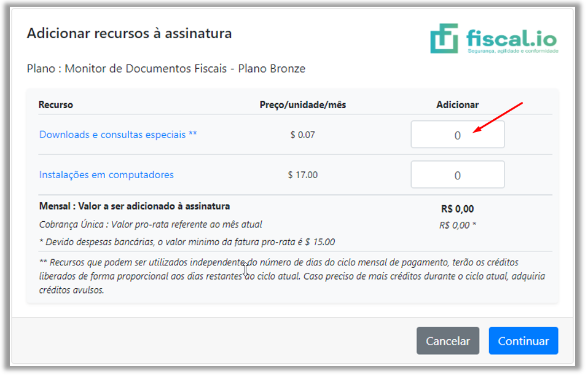
Task: Click the Mensal valor a ser adicionado label
Action: tap(134, 206)
